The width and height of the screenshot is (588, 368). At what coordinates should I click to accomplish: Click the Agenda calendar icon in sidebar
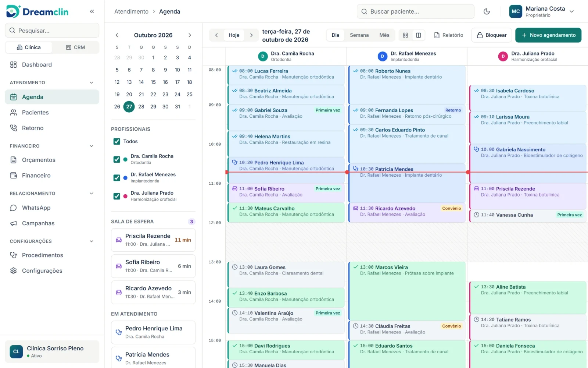coord(14,97)
